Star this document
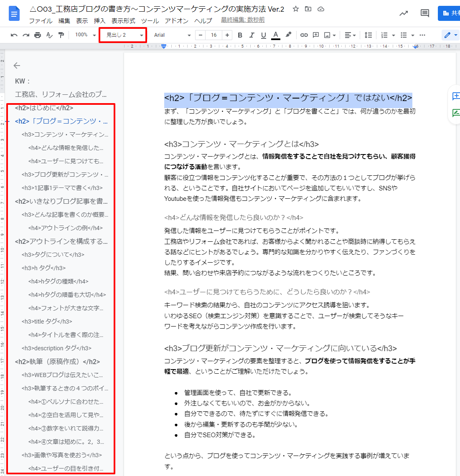The height and width of the screenshot is (476, 460). coord(296,9)
